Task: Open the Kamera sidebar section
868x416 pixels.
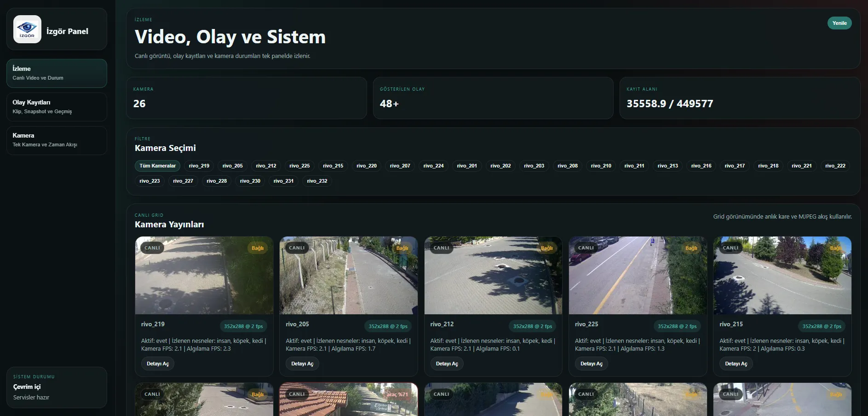Action: point(57,140)
